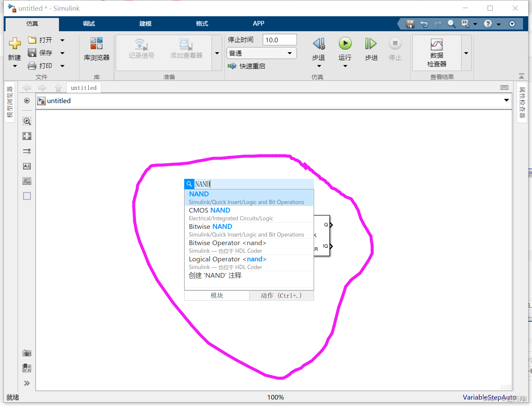Select the image insert tool

tap(27, 181)
